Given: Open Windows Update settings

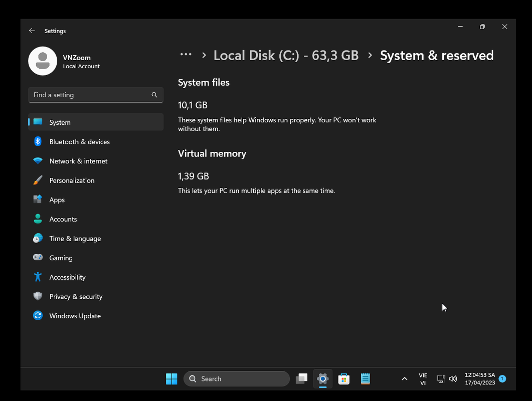Looking at the screenshot, I should click(x=96, y=316).
